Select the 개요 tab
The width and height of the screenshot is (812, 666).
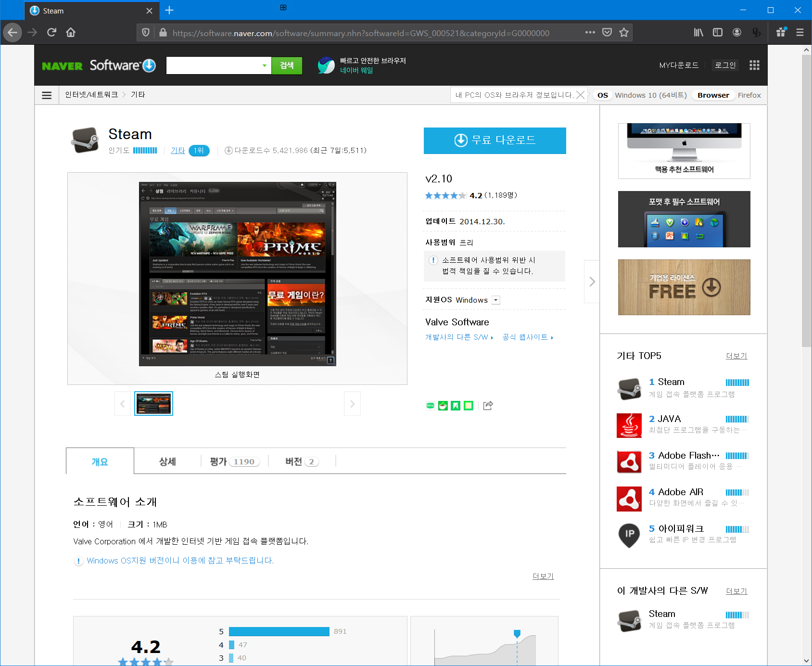(x=100, y=461)
